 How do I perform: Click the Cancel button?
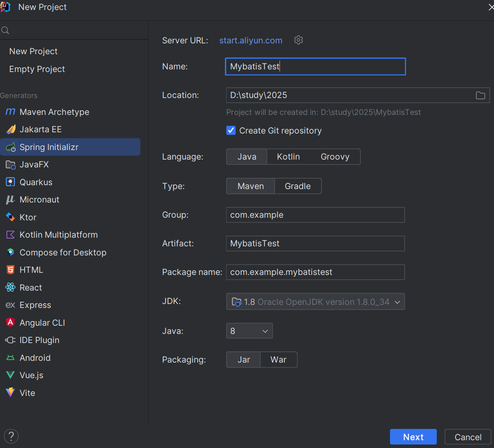point(468,437)
